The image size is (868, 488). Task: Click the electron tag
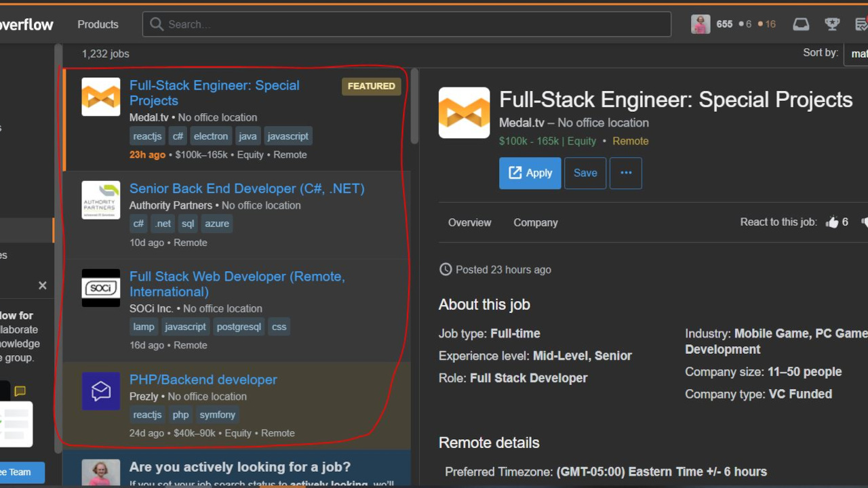click(211, 136)
